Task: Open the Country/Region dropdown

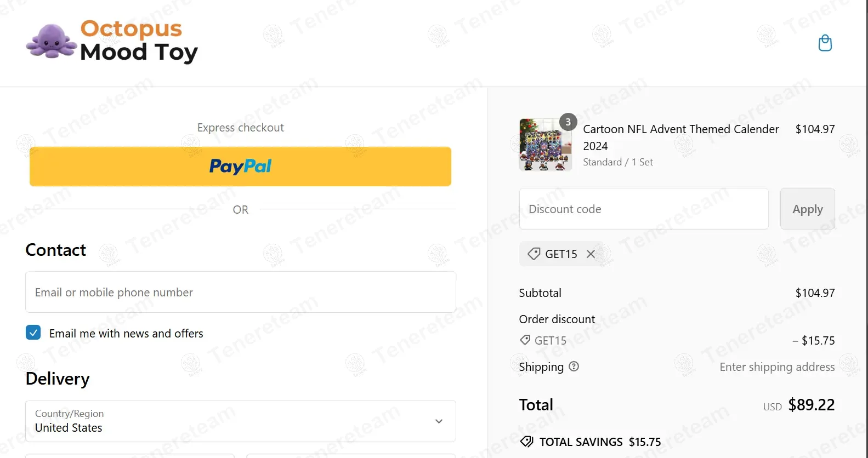Action: pyautogui.click(x=240, y=421)
